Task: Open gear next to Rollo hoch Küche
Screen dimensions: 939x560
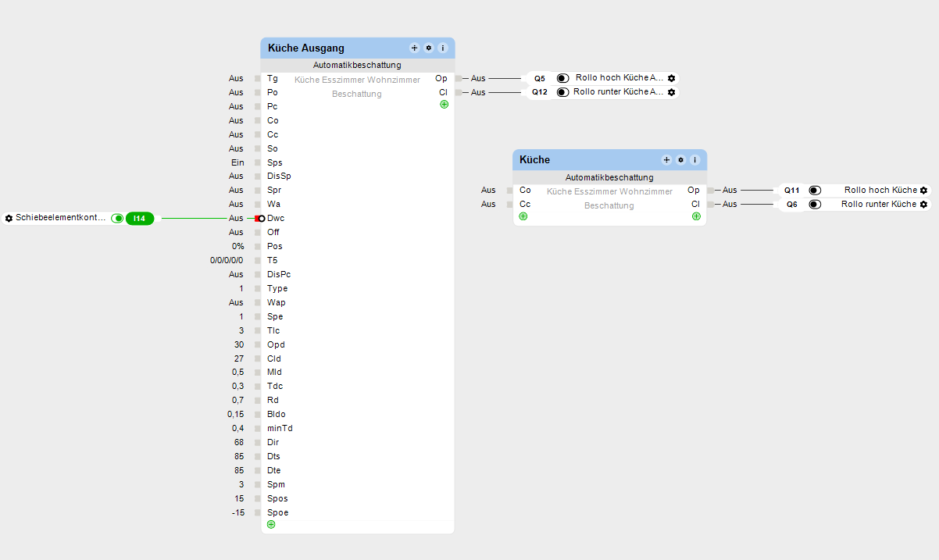Action: coord(924,191)
